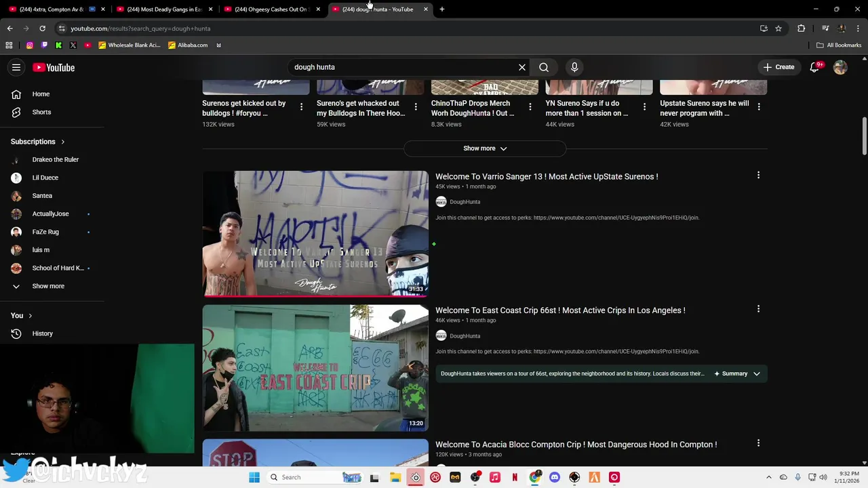Open the notifications bell
868x488 pixels.
pos(814,67)
